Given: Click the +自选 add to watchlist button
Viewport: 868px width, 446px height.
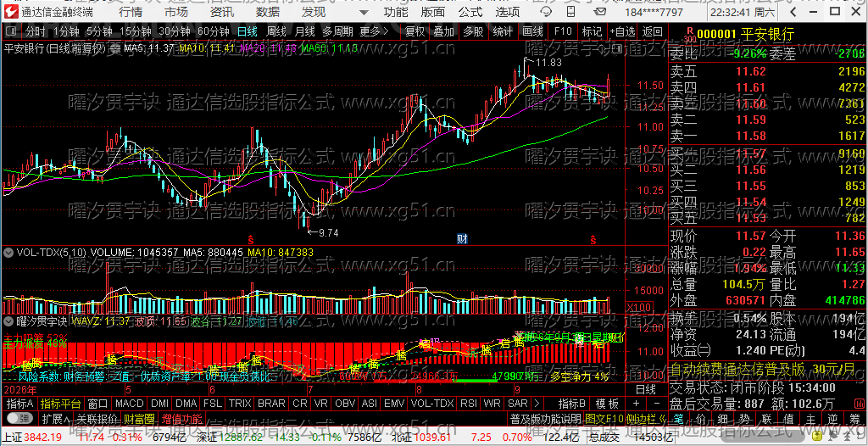Looking at the screenshot, I should point(622,31).
